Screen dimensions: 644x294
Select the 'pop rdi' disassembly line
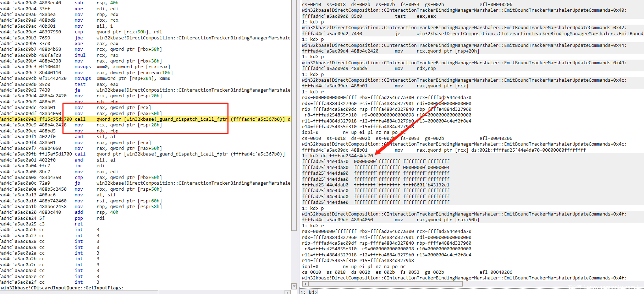point(53,218)
